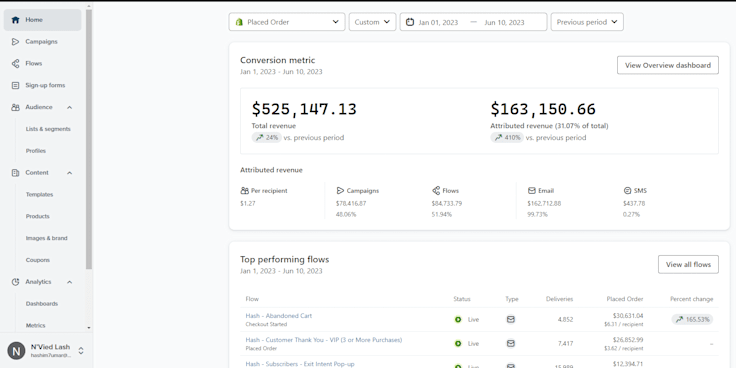Open Coupons under Content

(38, 260)
